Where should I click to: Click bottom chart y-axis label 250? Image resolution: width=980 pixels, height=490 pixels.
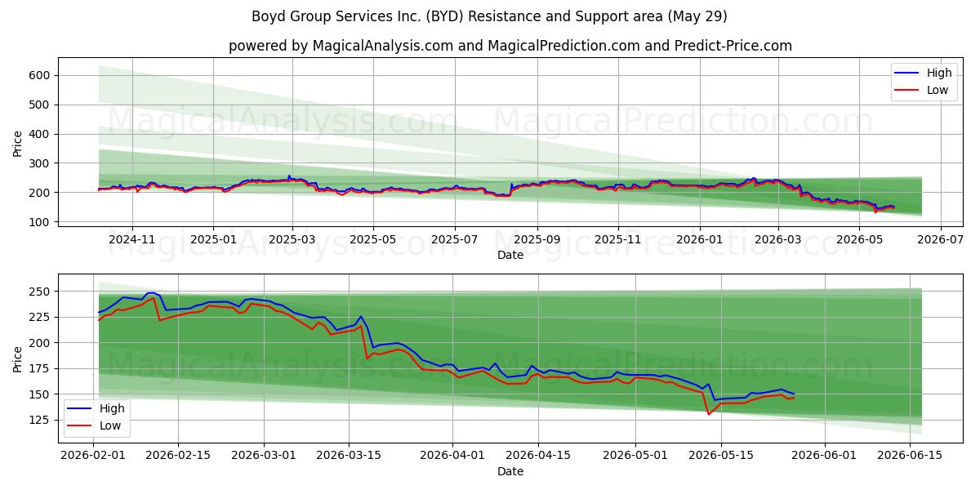(x=41, y=292)
